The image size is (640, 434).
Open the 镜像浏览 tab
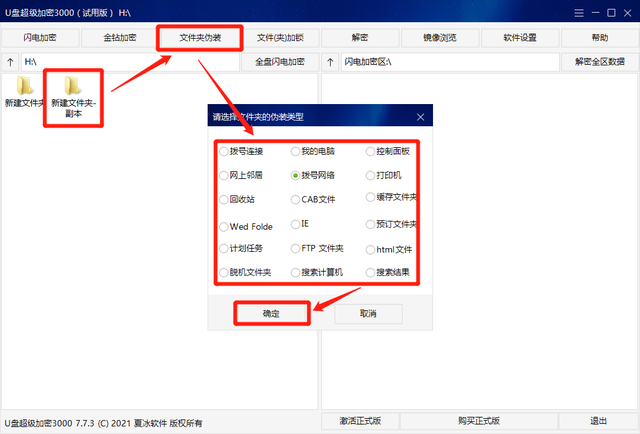[x=440, y=38]
